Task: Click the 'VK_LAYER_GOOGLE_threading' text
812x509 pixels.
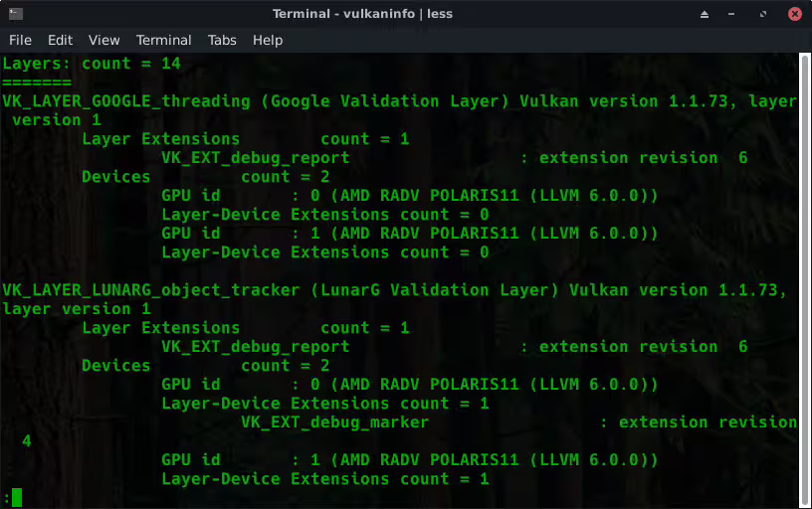Action: point(126,101)
